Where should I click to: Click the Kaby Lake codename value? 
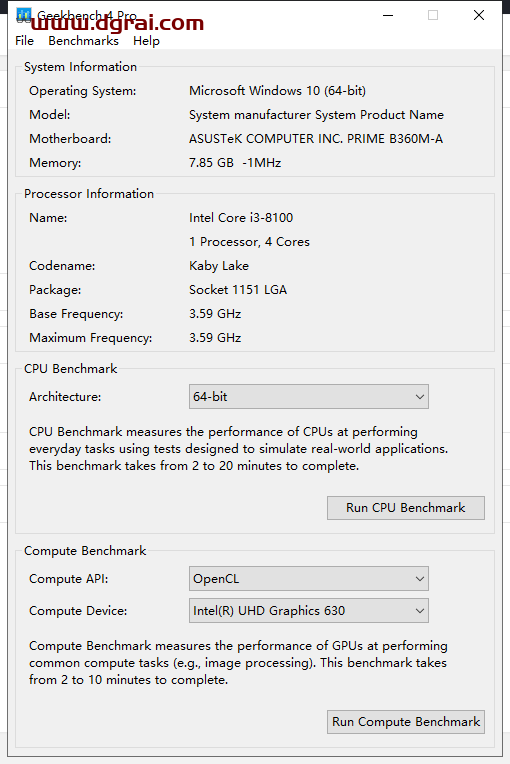coord(219,266)
